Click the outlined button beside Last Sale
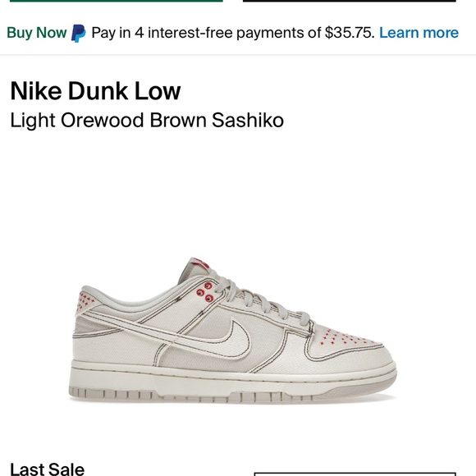The width and height of the screenshot is (476, 476). pos(355,474)
